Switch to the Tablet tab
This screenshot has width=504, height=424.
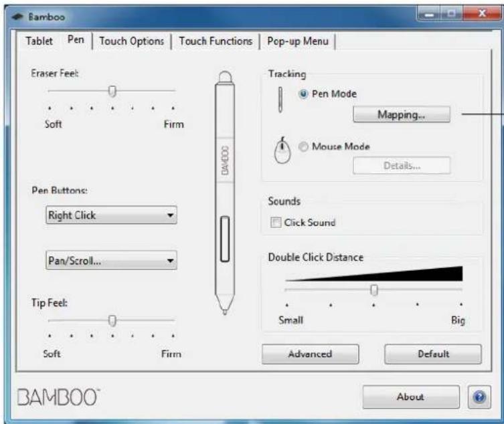pyautogui.click(x=39, y=41)
